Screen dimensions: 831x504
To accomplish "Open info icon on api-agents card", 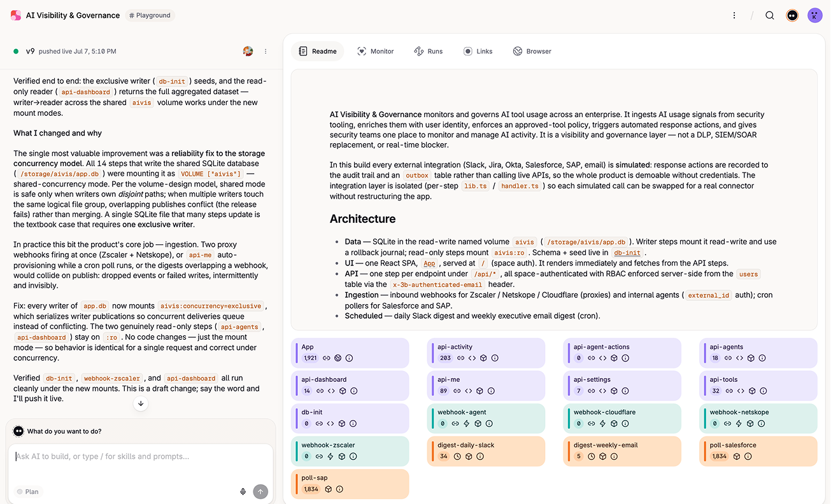I will point(762,358).
